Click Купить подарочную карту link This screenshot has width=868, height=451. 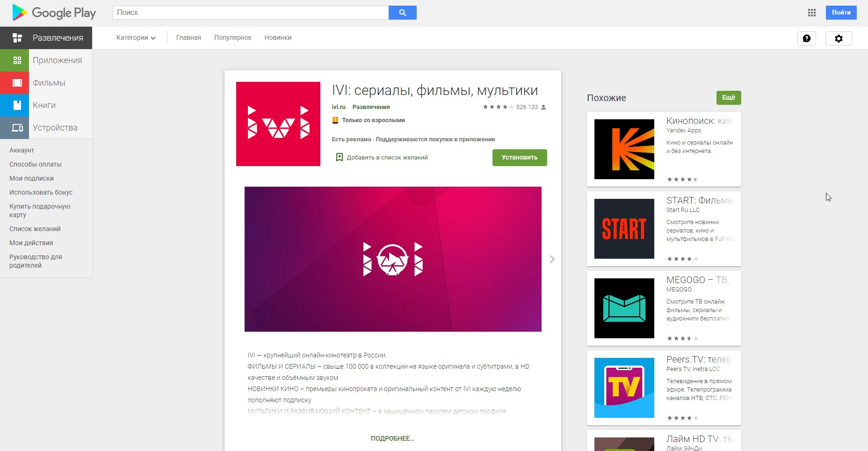(x=40, y=211)
